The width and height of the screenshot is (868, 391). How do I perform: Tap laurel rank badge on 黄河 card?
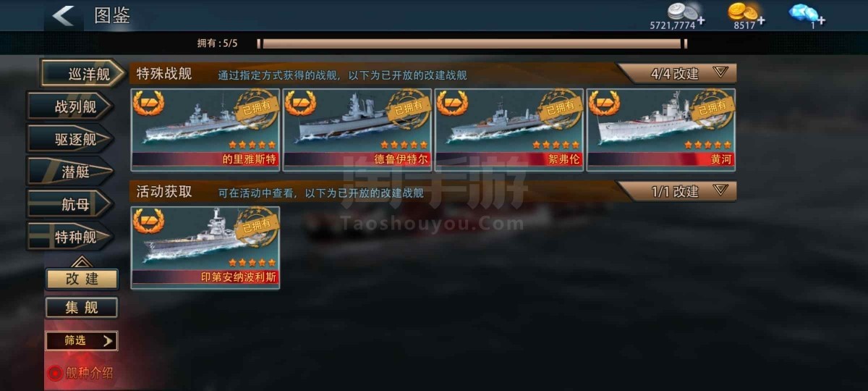coord(605,104)
